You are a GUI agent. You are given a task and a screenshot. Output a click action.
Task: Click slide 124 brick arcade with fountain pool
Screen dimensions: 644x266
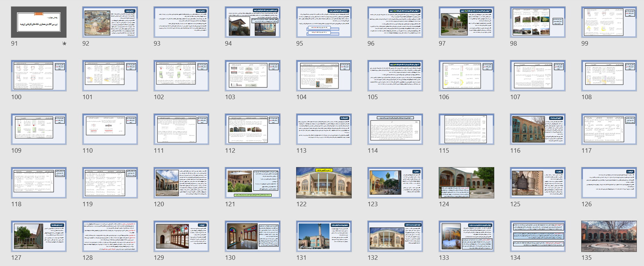point(466,183)
